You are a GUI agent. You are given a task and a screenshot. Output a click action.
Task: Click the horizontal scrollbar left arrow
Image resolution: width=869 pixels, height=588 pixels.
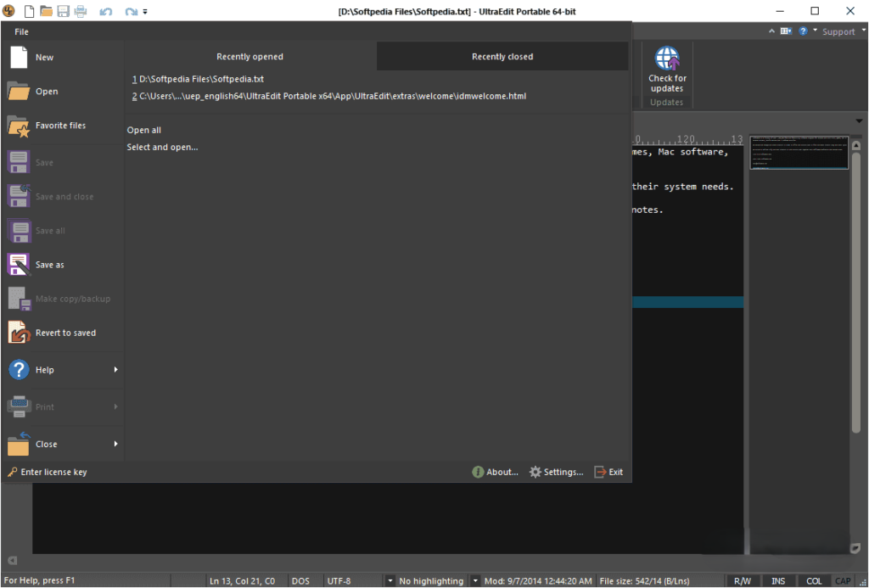[13, 560]
